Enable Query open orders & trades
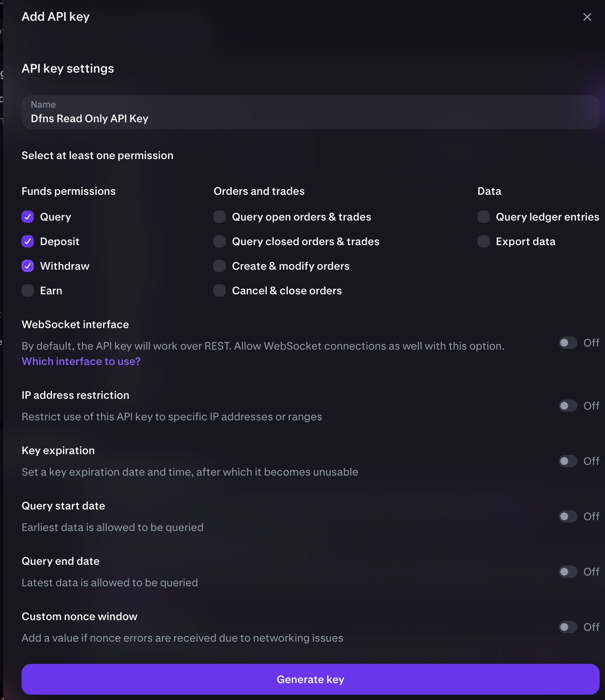This screenshot has width=605, height=700. click(219, 217)
